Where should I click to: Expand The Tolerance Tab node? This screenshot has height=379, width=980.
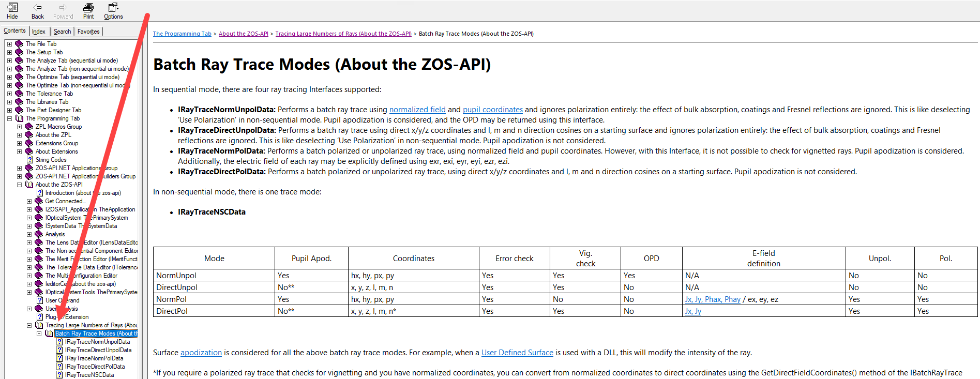click(x=9, y=94)
